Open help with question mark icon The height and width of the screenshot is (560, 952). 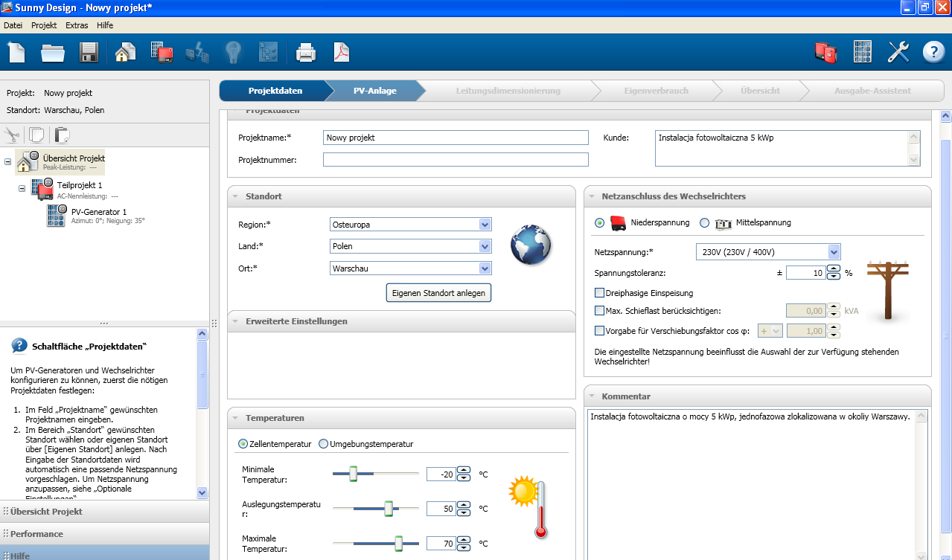933,52
